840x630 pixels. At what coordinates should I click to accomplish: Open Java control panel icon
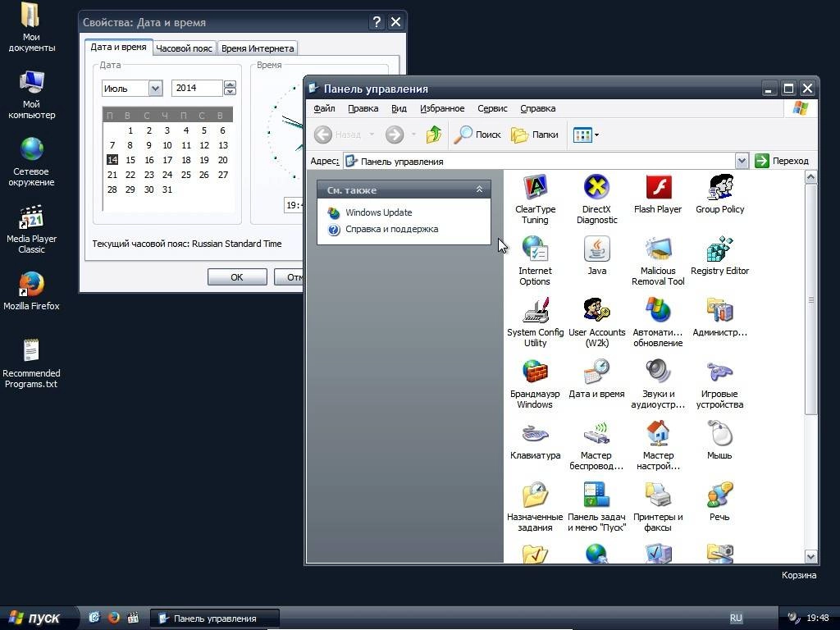[x=596, y=256]
